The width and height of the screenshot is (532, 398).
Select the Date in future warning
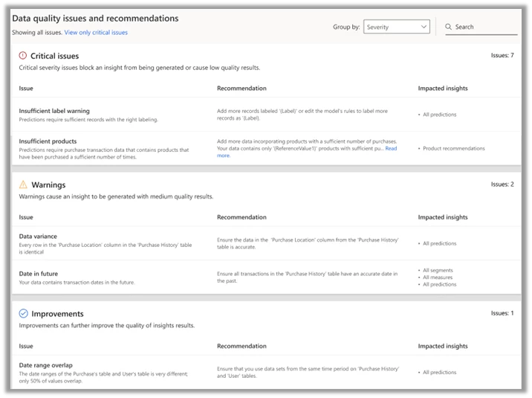point(39,274)
